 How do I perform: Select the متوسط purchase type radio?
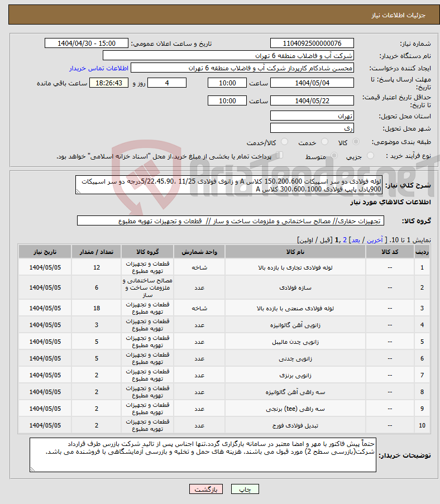(334, 156)
